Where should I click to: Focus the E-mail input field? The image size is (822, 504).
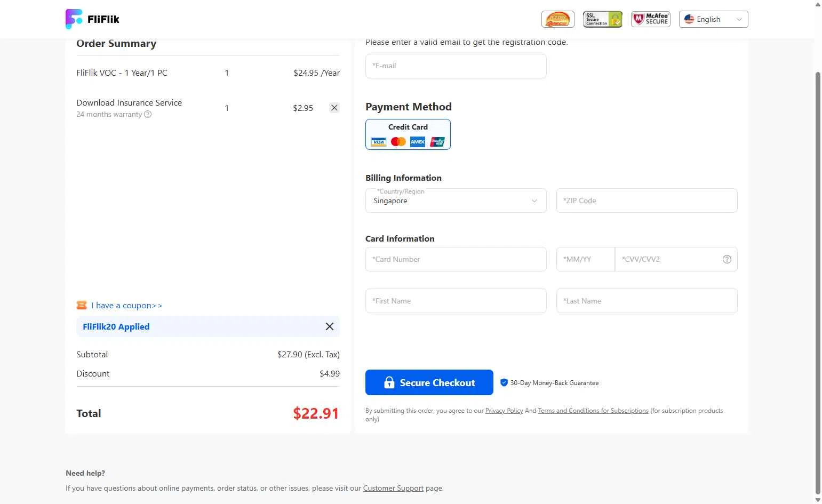point(456,66)
